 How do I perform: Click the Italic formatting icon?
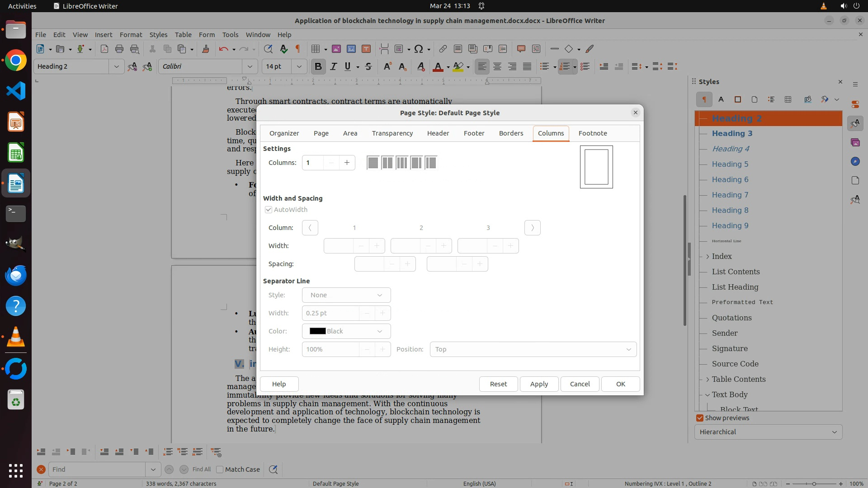pyautogui.click(x=333, y=67)
